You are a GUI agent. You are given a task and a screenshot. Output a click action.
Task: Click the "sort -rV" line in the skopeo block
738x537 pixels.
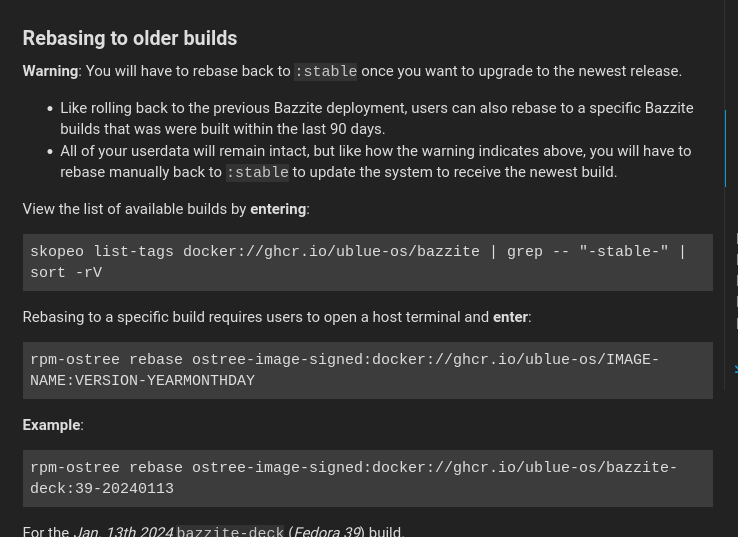tap(66, 273)
